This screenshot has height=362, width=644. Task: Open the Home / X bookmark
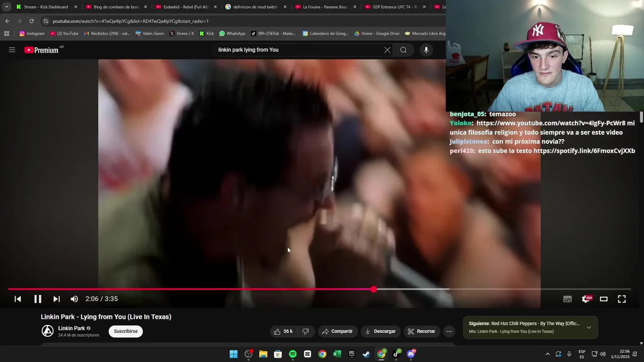(182, 34)
